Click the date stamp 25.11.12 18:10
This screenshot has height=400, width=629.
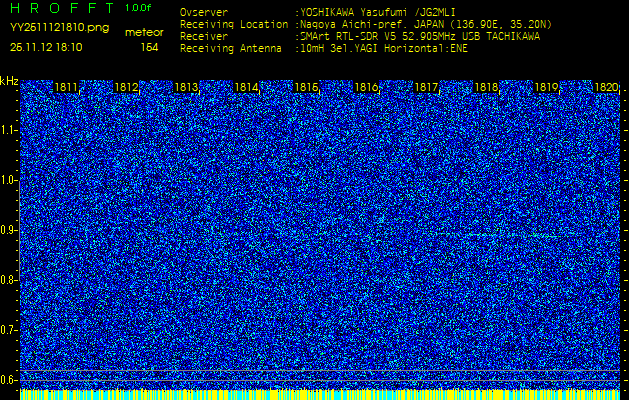46,47
